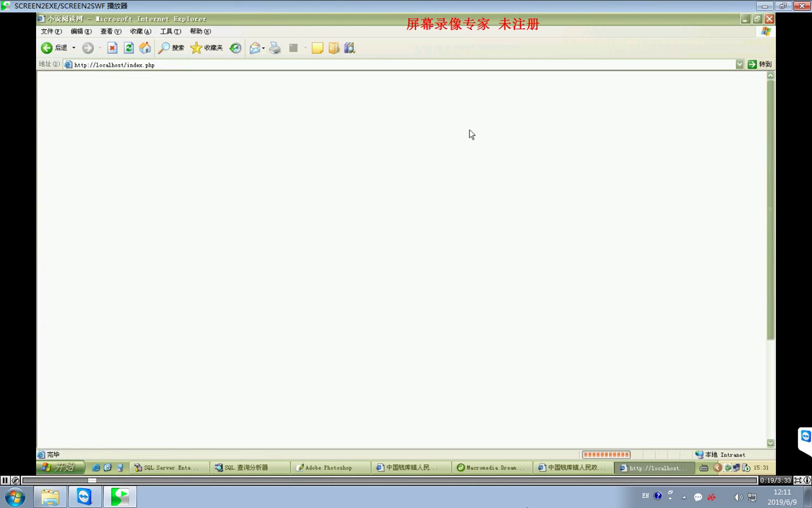Select the http://localhost taskbar item

tap(654, 468)
